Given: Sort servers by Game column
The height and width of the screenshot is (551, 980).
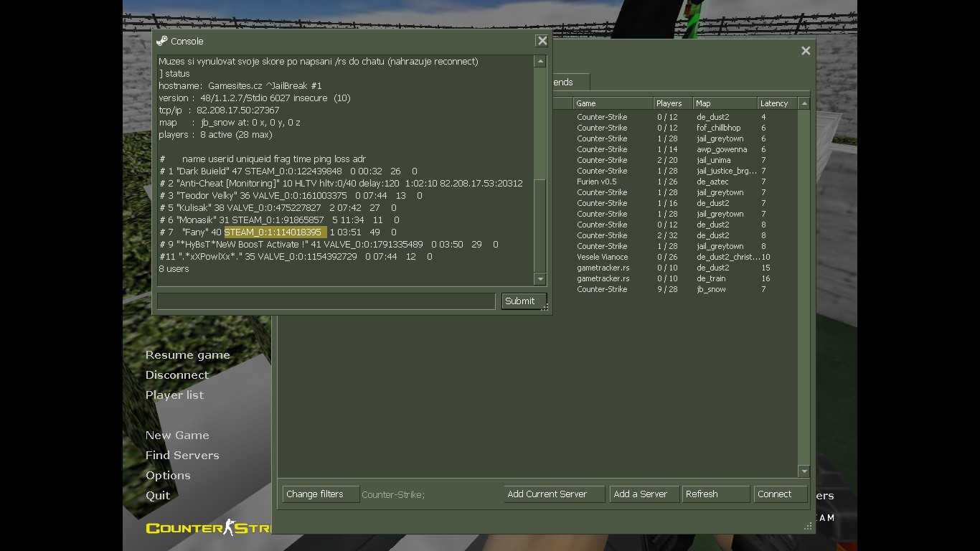Looking at the screenshot, I should pyautogui.click(x=613, y=103).
